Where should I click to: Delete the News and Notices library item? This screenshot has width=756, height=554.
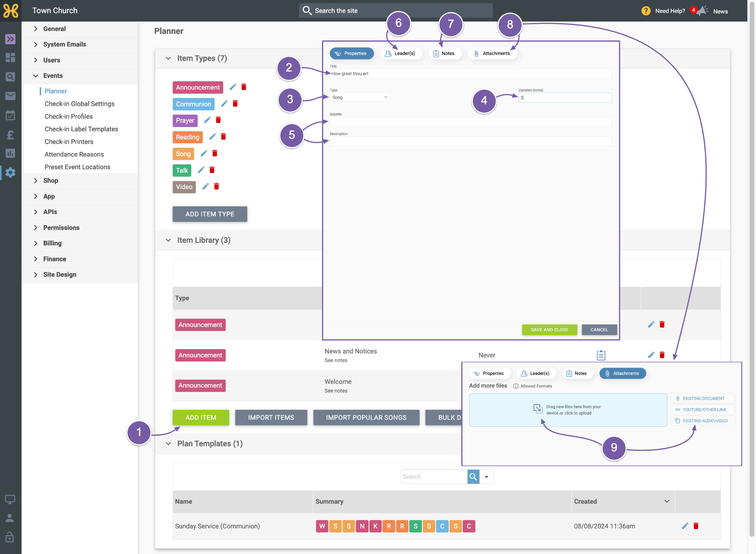coord(662,355)
